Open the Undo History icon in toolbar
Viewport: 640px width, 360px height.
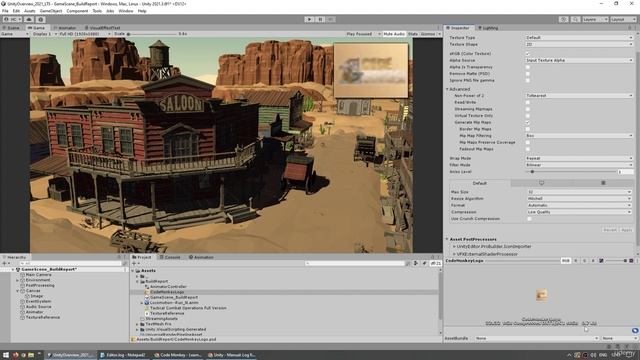564,19
